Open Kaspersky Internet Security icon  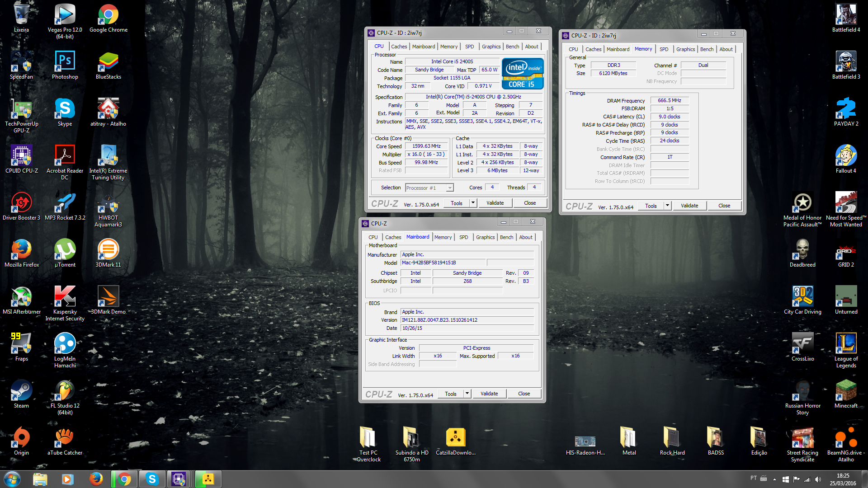point(65,303)
